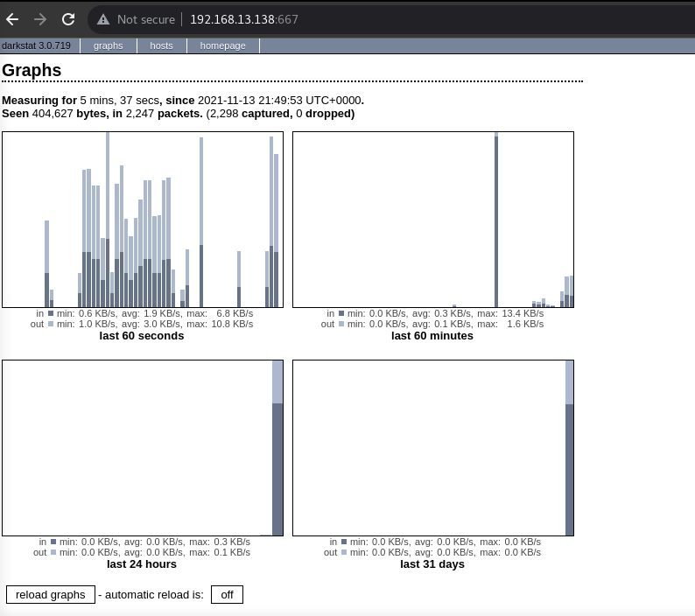Click the 'last 24 hours' caption
695x616 pixels.
[x=142, y=564]
